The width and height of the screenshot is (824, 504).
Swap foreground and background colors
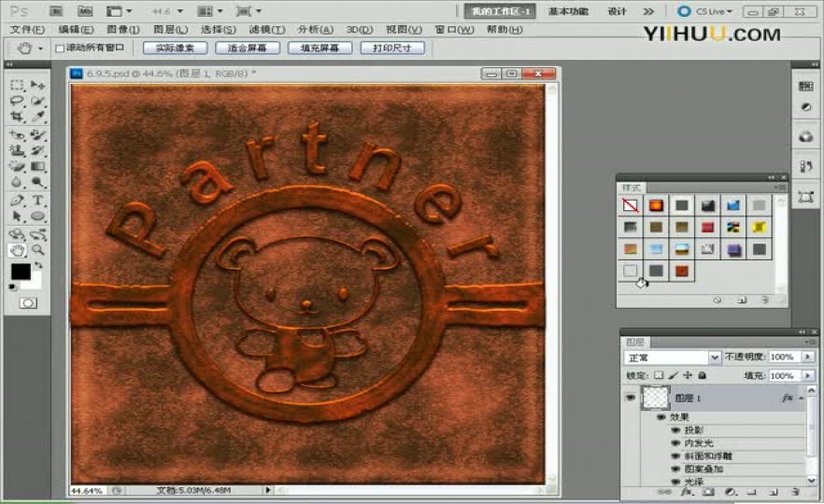click(39, 265)
